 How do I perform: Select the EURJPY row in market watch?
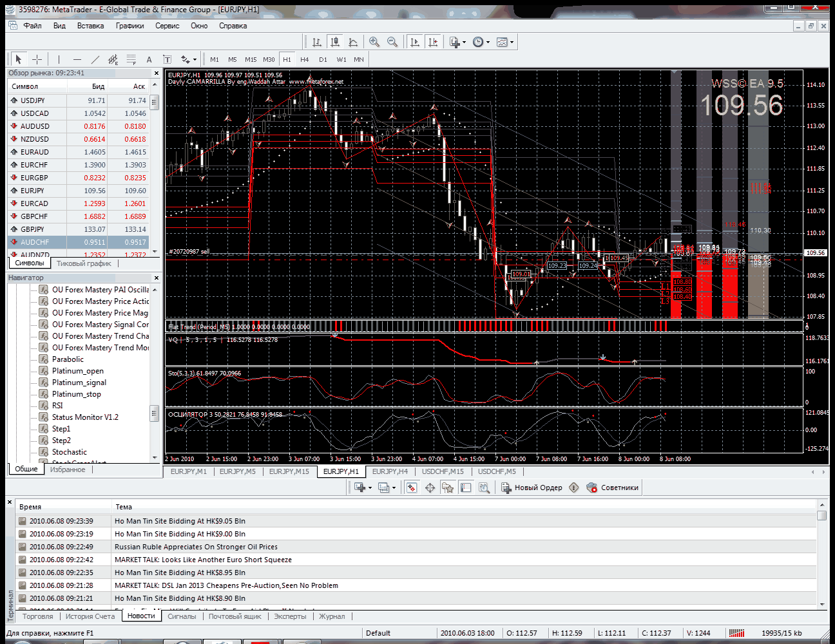coord(79,191)
